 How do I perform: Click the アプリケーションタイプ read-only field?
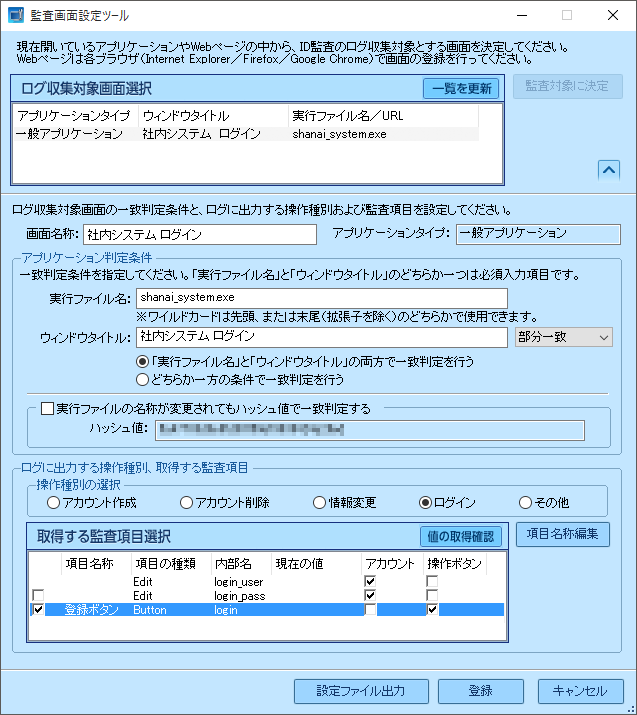click(538, 234)
